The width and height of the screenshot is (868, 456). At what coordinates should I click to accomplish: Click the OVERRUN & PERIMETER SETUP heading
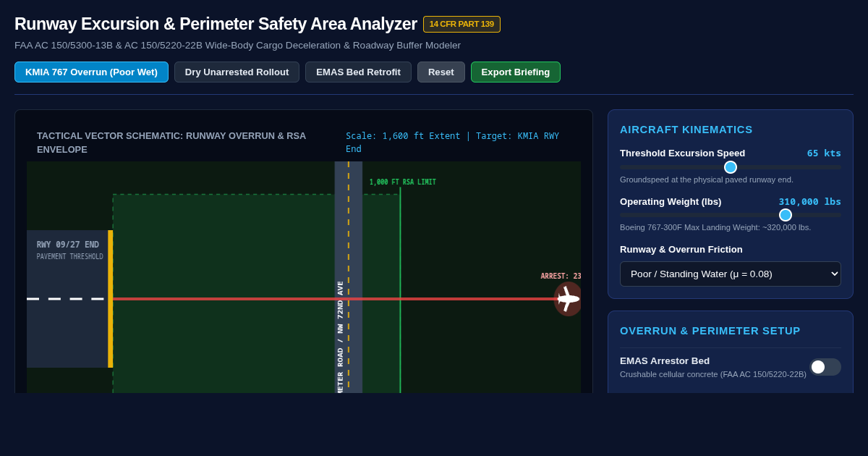click(x=710, y=330)
